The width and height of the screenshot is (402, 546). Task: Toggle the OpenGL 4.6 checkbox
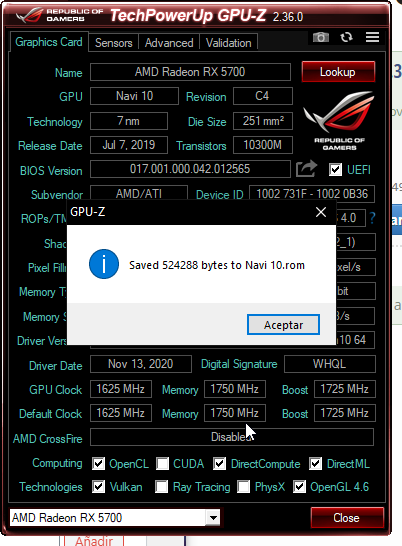[299, 486]
